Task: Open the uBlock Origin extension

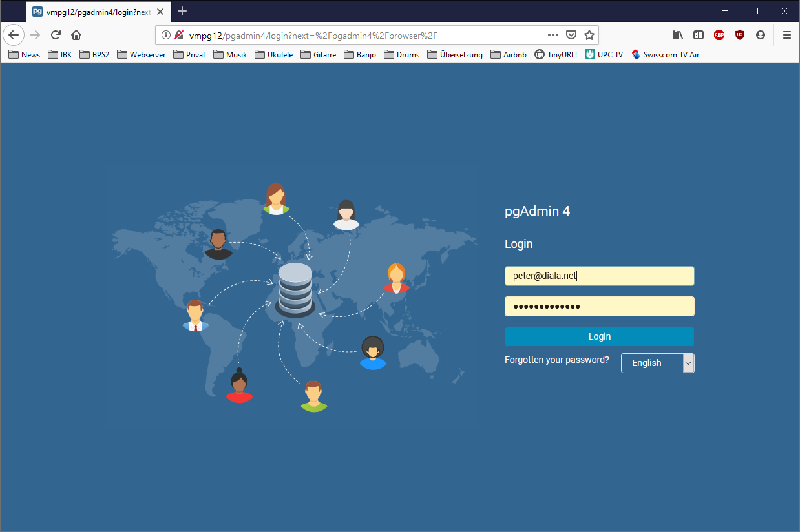Action: (740, 35)
